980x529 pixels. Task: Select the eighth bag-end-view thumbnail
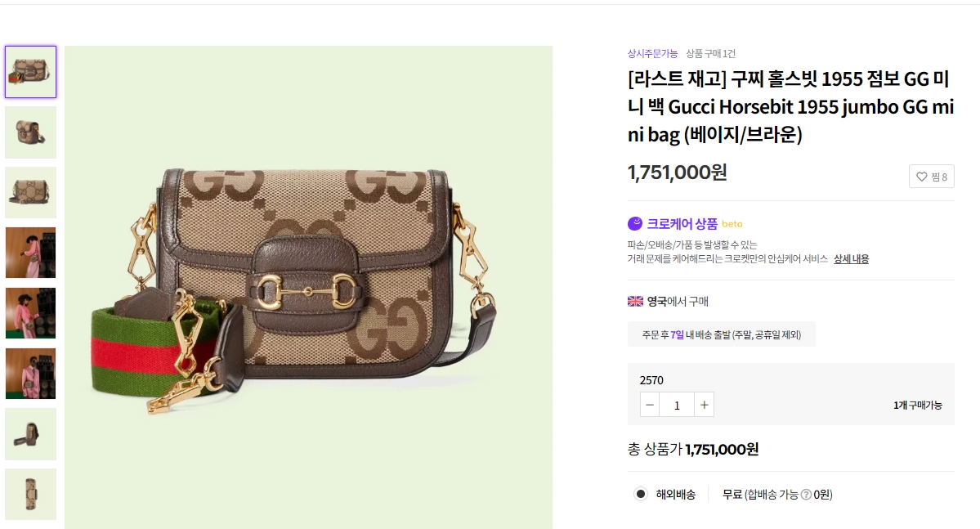tap(30, 495)
